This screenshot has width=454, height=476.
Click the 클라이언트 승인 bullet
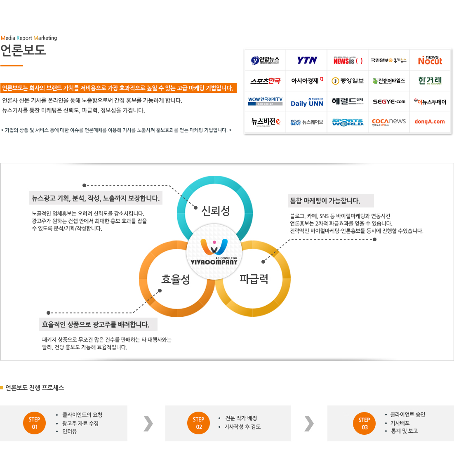click(x=407, y=415)
